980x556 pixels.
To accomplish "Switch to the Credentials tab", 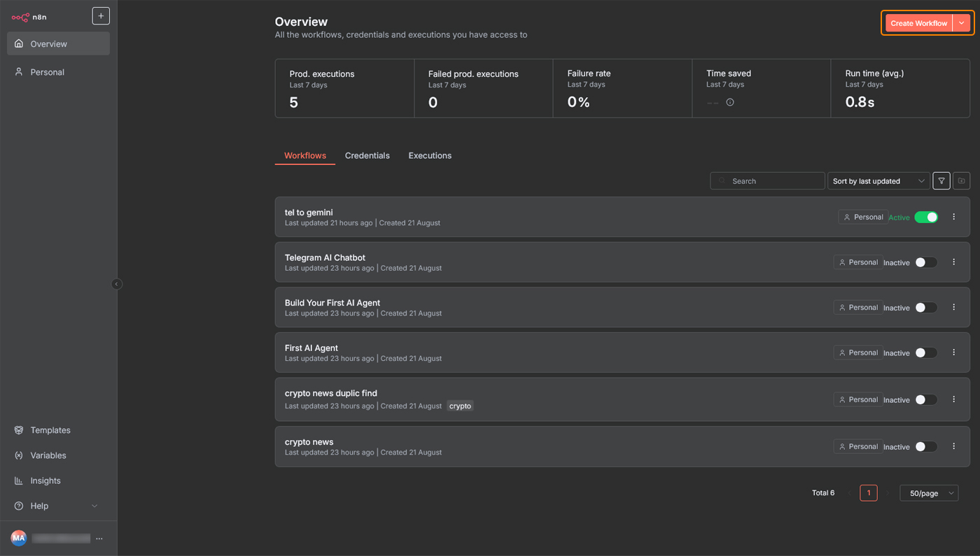I will pos(367,155).
